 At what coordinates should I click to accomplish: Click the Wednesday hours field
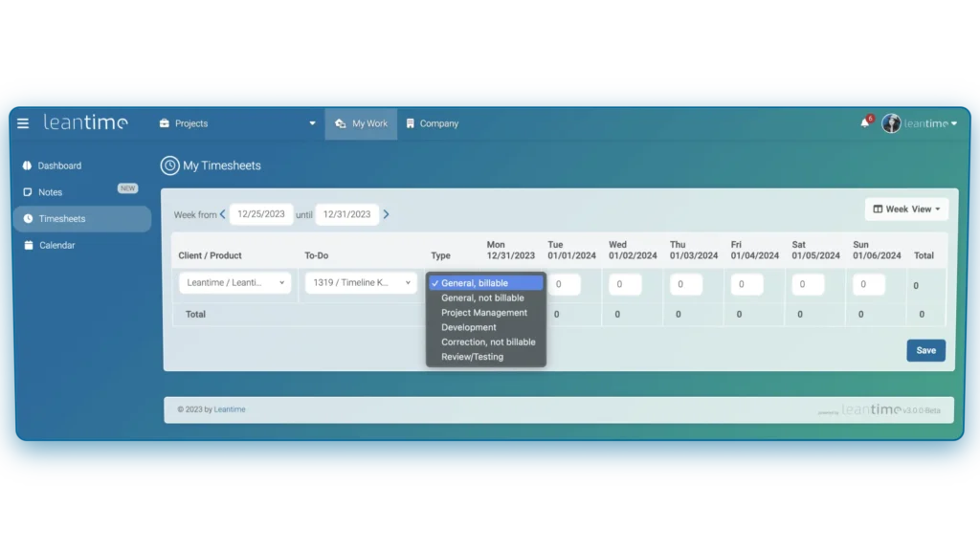(x=625, y=284)
